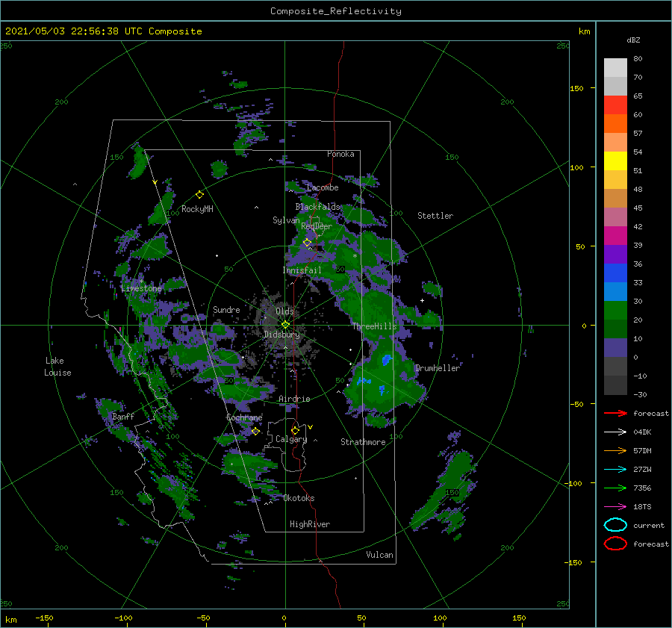Click the yellow diamond marker at Red Deer
The image size is (672, 628).
point(307,243)
